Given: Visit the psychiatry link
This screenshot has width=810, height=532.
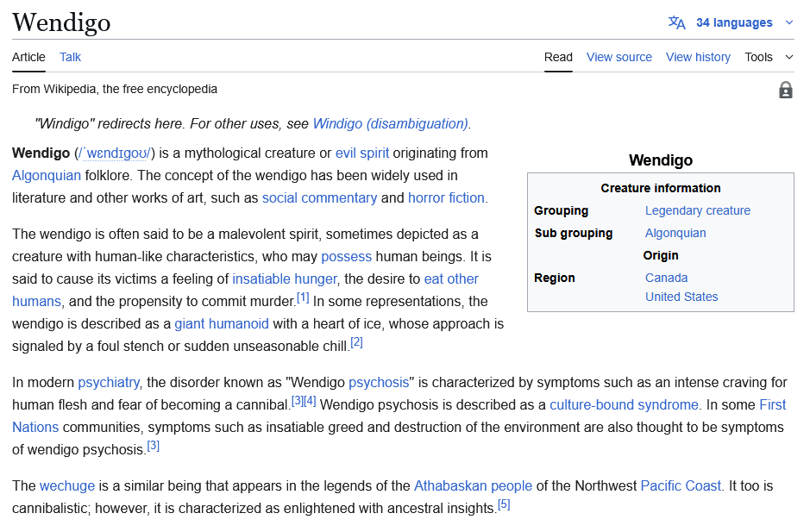Looking at the screenshot, I should point(109,383).
